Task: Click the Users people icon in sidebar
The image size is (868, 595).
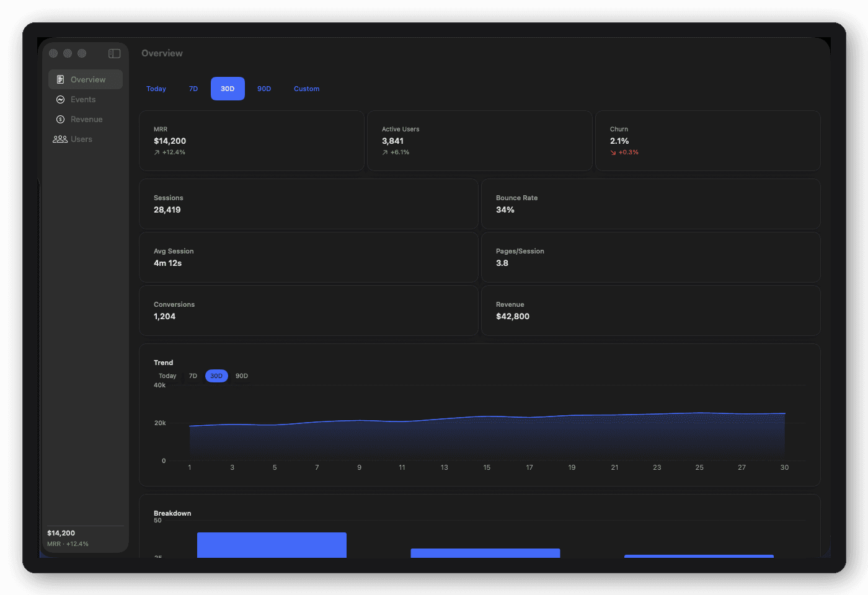Action: pyautogui.click(x=60, y=139)
